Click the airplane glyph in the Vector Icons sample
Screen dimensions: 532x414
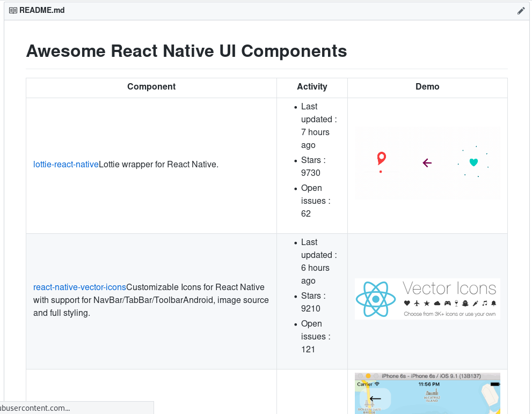(417, 304)
